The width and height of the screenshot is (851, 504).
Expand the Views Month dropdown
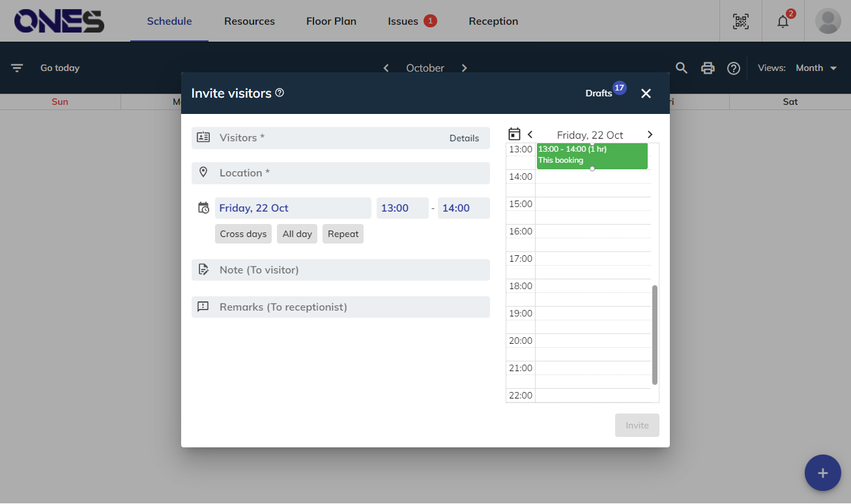(x=816, y=68)
